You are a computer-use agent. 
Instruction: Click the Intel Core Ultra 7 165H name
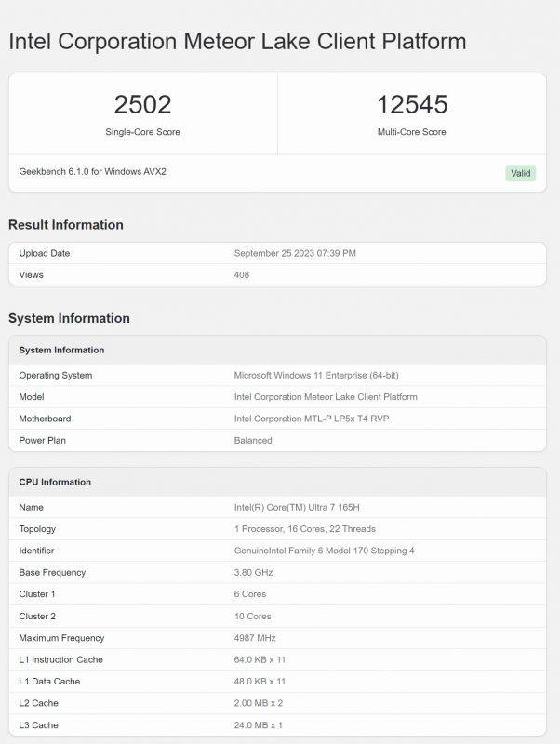(297, 508)
